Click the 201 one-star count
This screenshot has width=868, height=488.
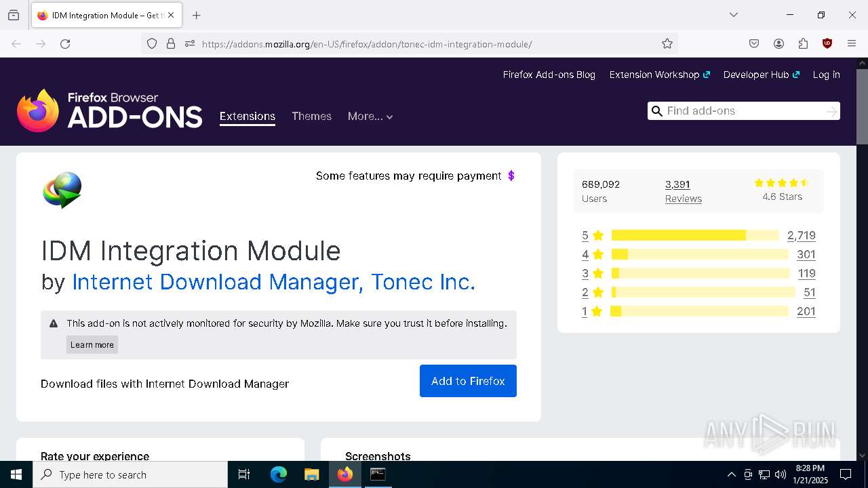pyautogui.click(x=806, y=311)
